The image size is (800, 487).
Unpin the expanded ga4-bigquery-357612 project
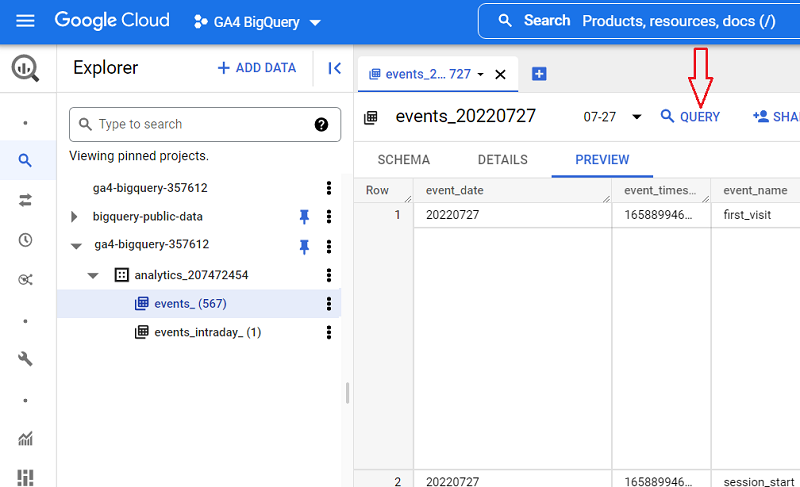point(304,247)
